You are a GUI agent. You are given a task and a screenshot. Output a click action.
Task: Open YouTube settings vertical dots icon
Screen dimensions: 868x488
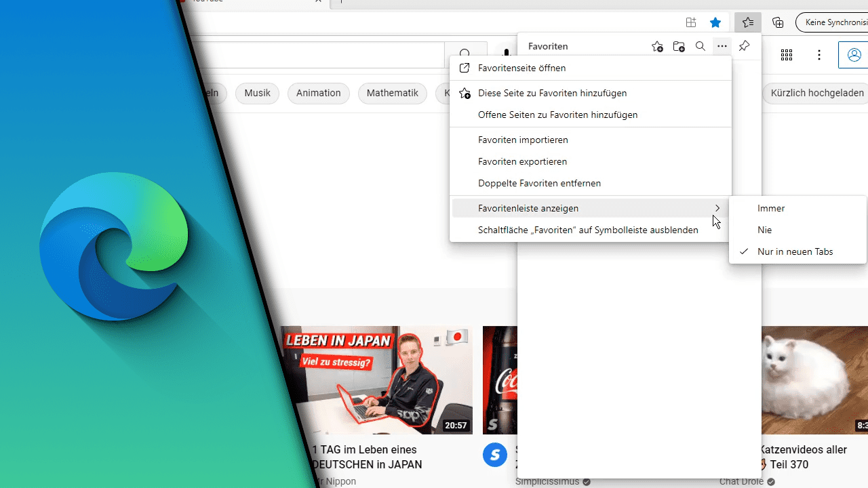[819, 55]
